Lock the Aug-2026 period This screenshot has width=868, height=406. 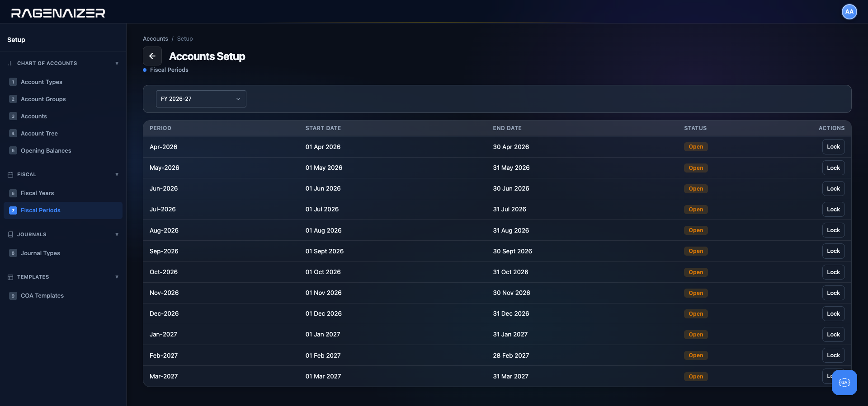pos(833,230)
